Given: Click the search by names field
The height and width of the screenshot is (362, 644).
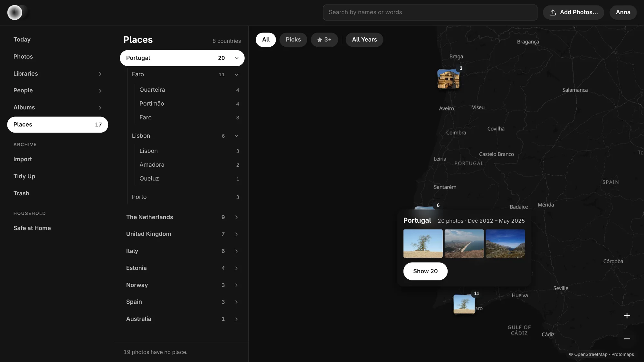Looking at the screenshot, I should tap(430, 13).
